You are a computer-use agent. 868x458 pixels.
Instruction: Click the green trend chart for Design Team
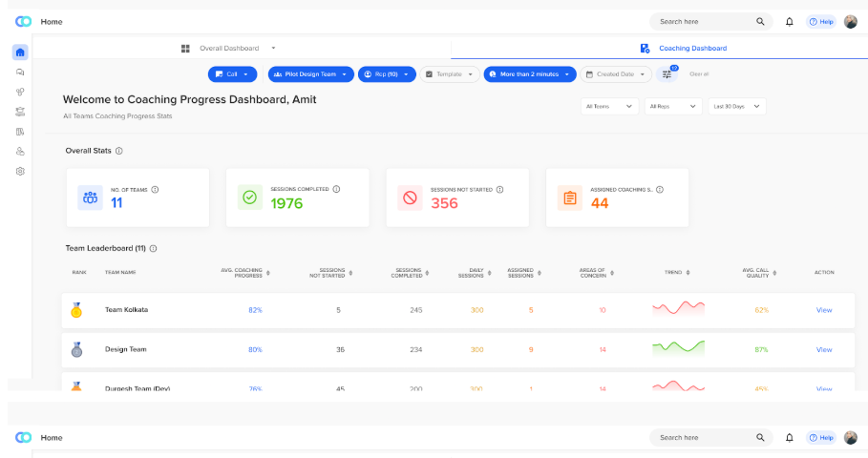679,347
